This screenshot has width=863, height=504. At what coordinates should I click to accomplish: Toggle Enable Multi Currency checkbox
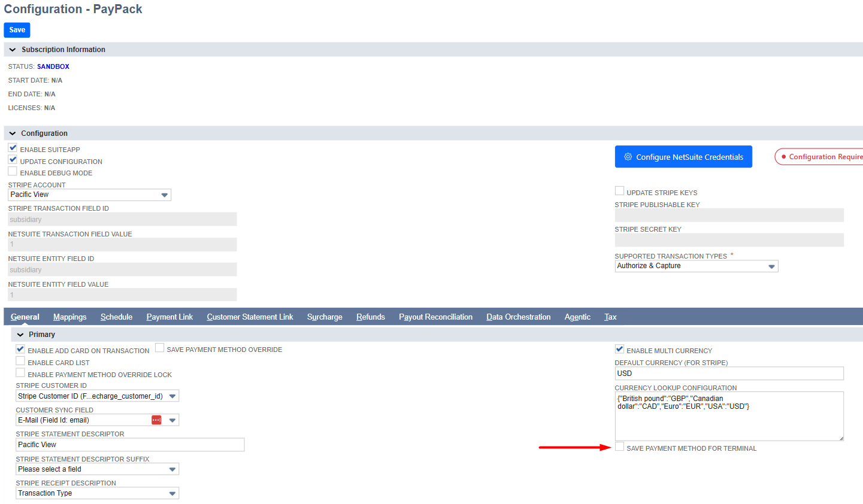[x=619, y=349]
